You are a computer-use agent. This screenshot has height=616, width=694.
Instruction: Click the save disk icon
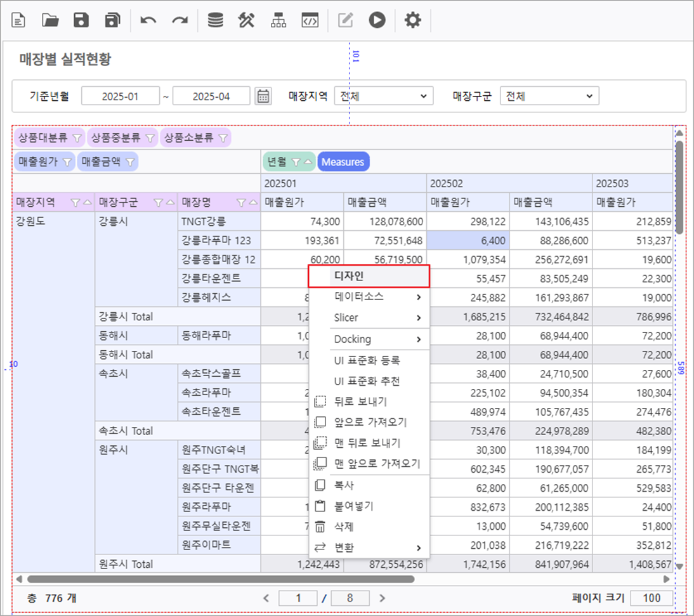coord(81,21)
